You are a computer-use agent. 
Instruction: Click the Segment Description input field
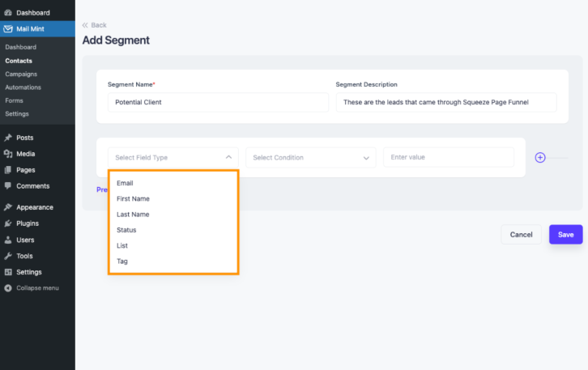[446, 102]
